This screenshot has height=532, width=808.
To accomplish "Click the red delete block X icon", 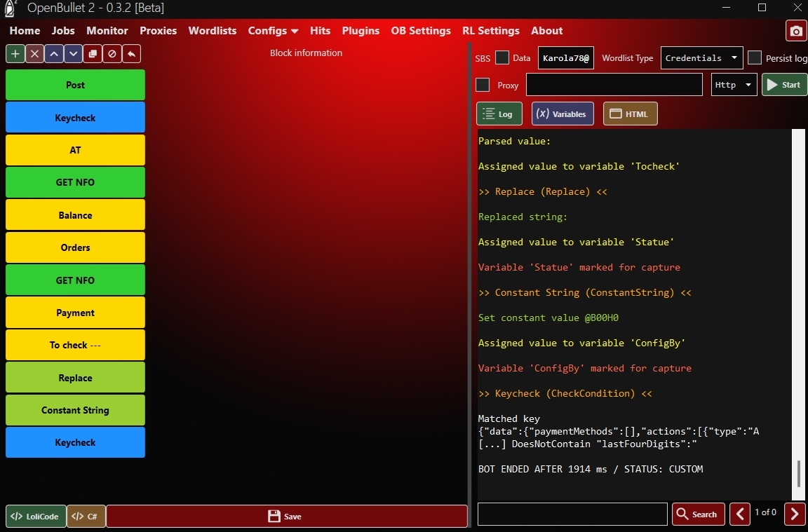I will click(34, 54).
